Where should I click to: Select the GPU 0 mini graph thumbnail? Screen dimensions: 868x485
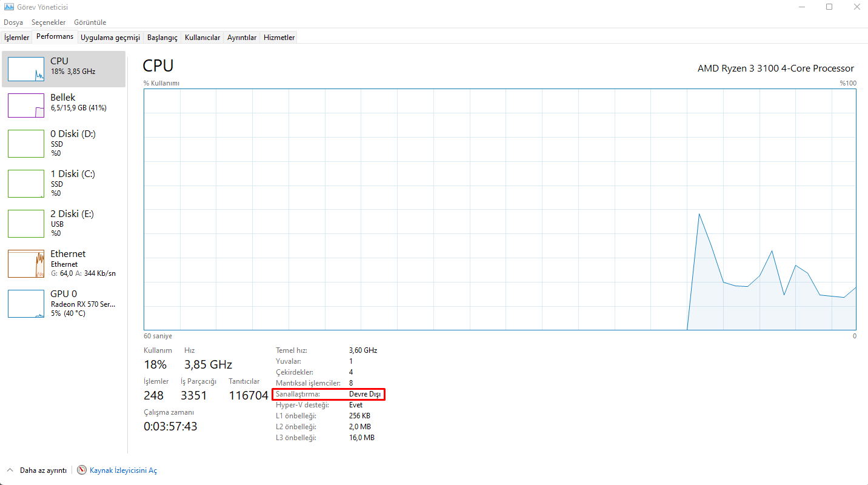[26, 304]
